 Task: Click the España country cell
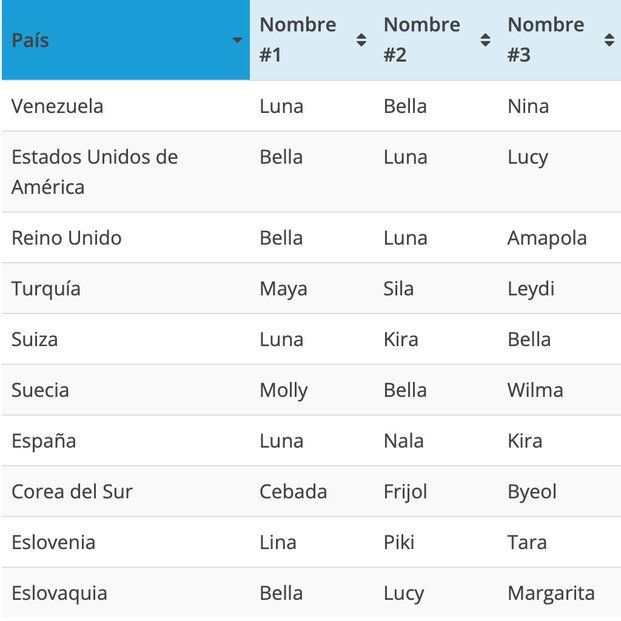[x=43, y=441]
